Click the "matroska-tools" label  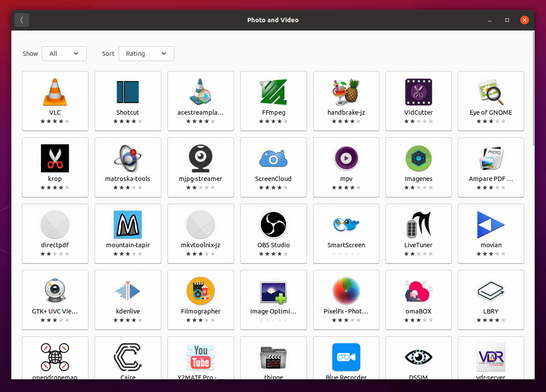128,179
